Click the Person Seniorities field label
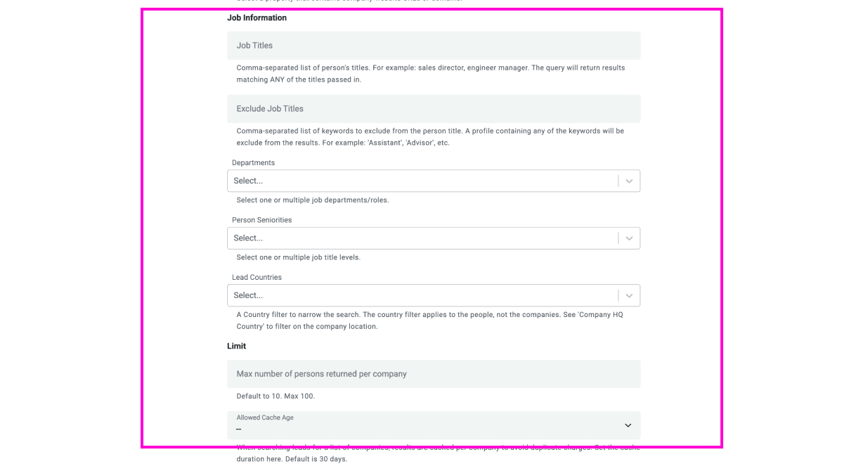Viewport: 868px width, 471px height. (261, 220)
